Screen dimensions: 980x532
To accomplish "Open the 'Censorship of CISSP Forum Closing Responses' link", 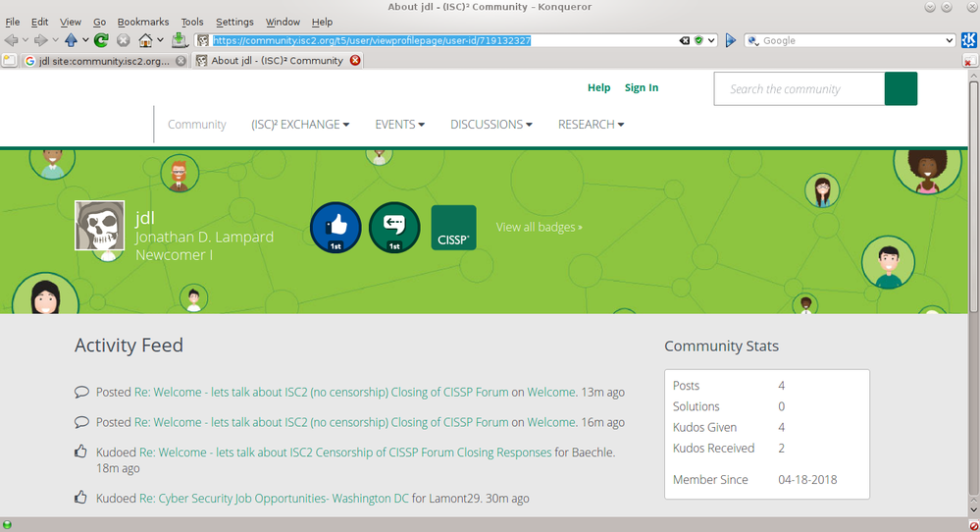I will (345, 452).
